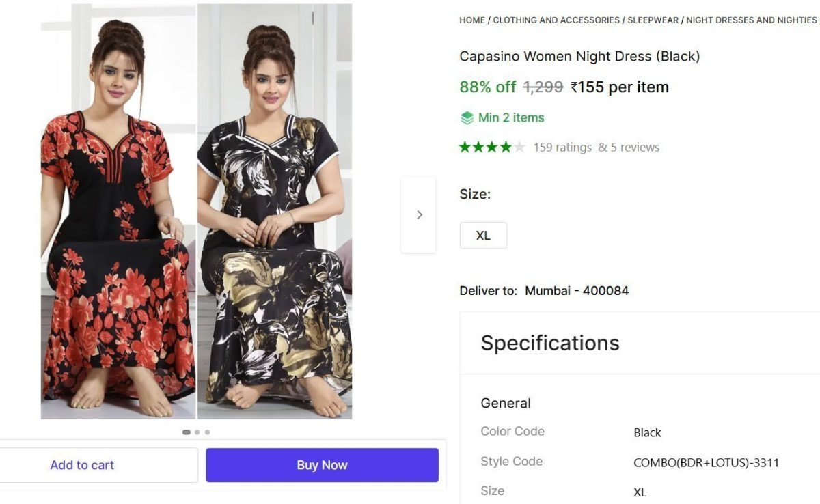Select the second carousel dot
The image size is (820, 504).
[x=197, y=432]
